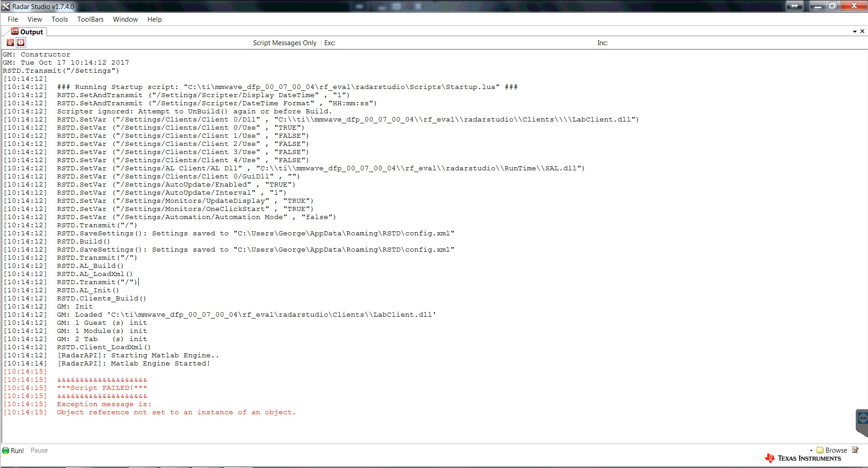Click the 'DateTime Format' HH:mm:ss line
Viewport: 868px width, 468px height.
tap(217, 103)
